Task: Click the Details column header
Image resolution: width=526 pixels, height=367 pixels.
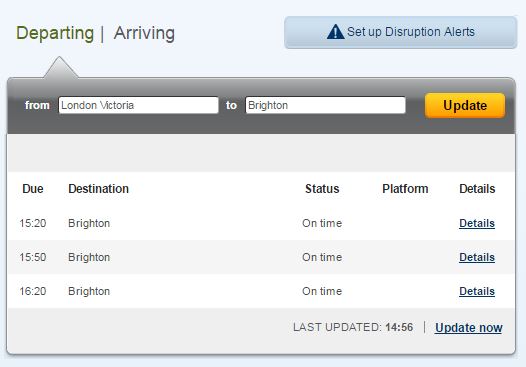Action: point(477,189)
